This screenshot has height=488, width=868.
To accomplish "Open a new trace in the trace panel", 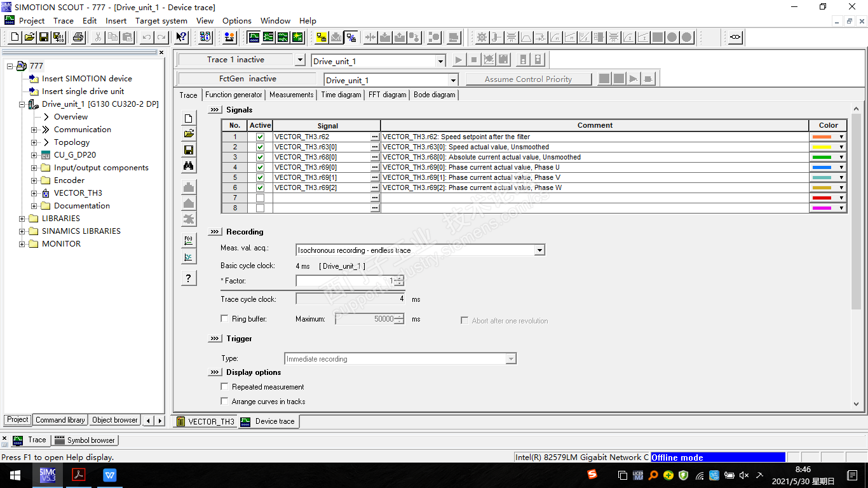I will coord(189,118).
